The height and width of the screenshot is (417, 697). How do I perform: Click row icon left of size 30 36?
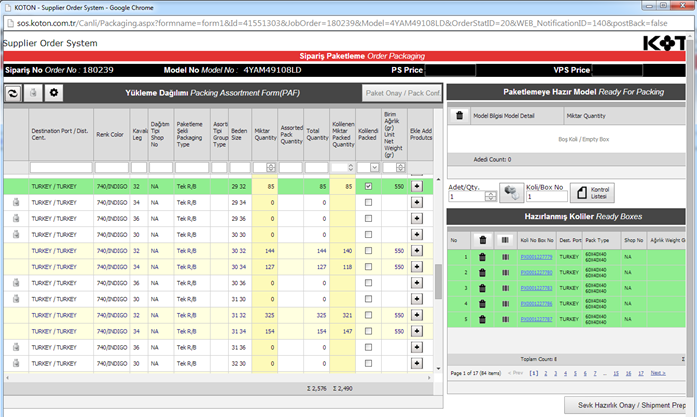tap(16, 283)
